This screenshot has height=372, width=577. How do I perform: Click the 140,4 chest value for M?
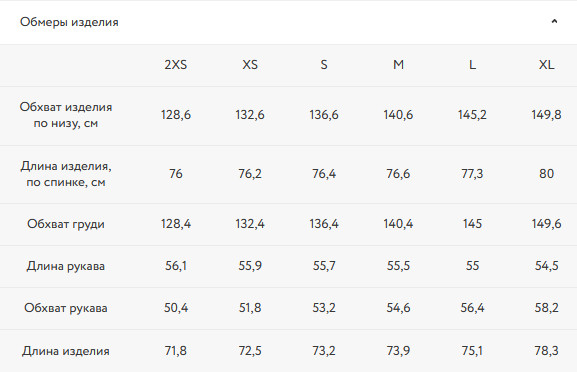(398, 224)
